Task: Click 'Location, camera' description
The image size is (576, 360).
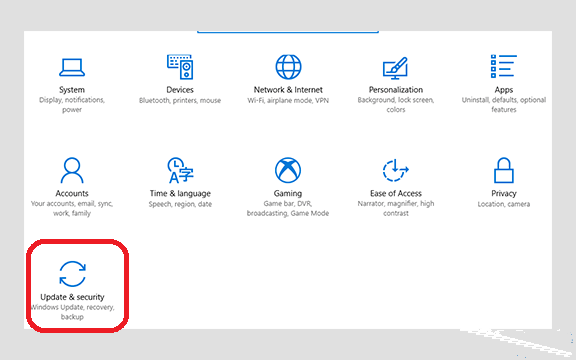Action: click(504, 204)
